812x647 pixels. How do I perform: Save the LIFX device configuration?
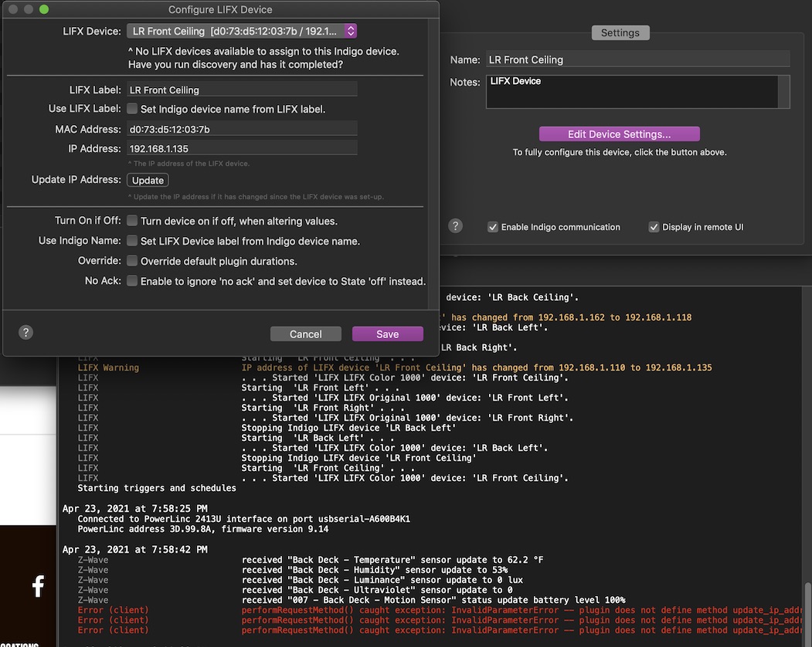(x=387, y=334)
